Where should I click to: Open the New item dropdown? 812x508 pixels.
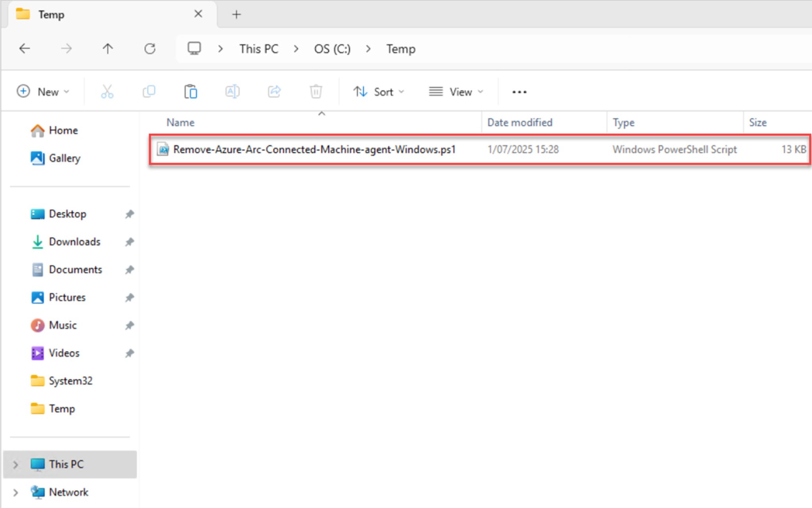pyautogui.click(x=43, y=92)
